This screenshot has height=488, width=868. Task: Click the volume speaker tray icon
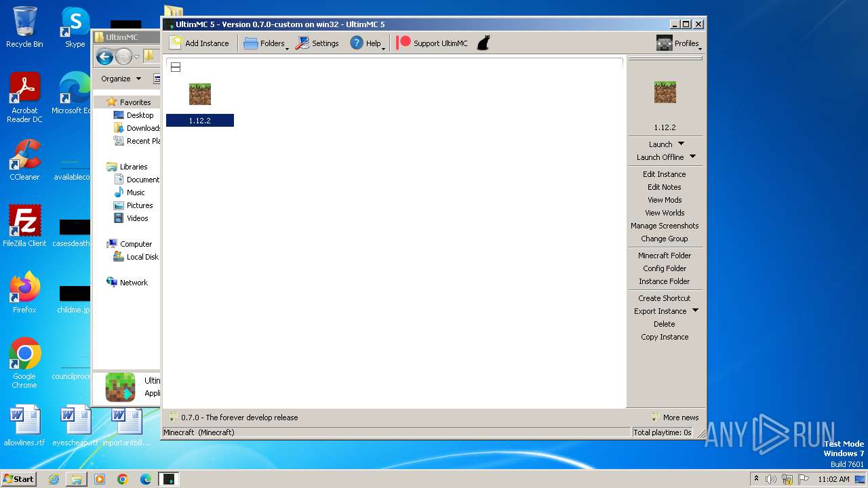coord(771,479)
